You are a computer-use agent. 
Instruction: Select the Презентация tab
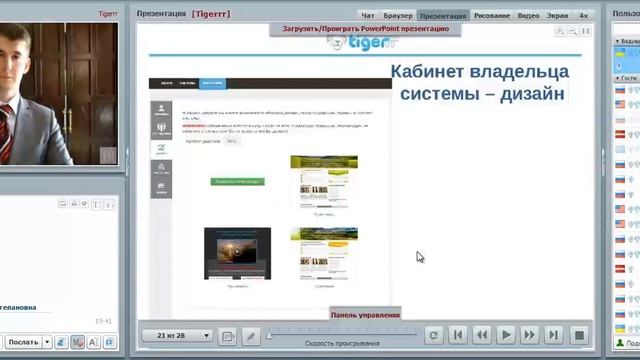click(x=443, y=16)
